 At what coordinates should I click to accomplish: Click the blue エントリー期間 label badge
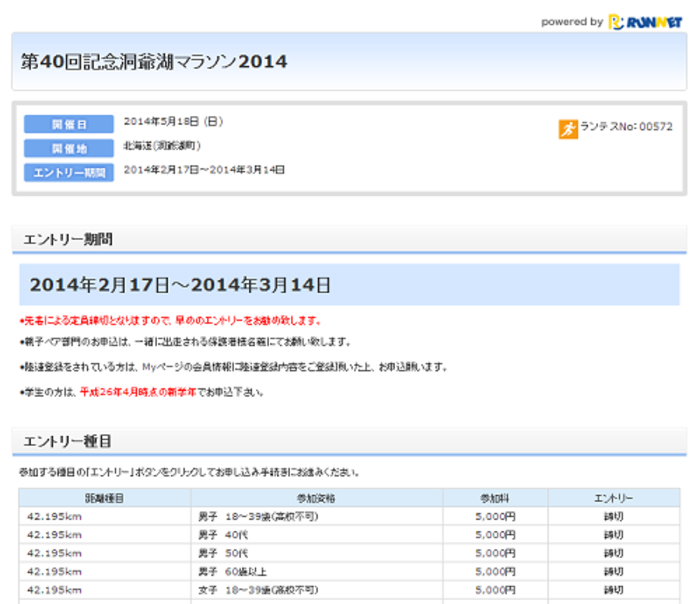(x=69, y=172)
